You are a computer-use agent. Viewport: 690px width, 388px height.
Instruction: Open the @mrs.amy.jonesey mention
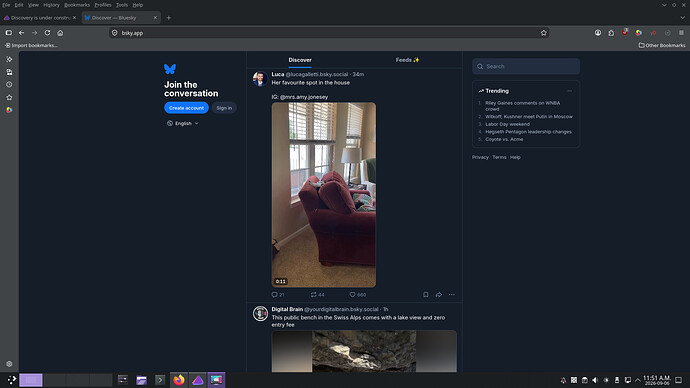point(304,97)
